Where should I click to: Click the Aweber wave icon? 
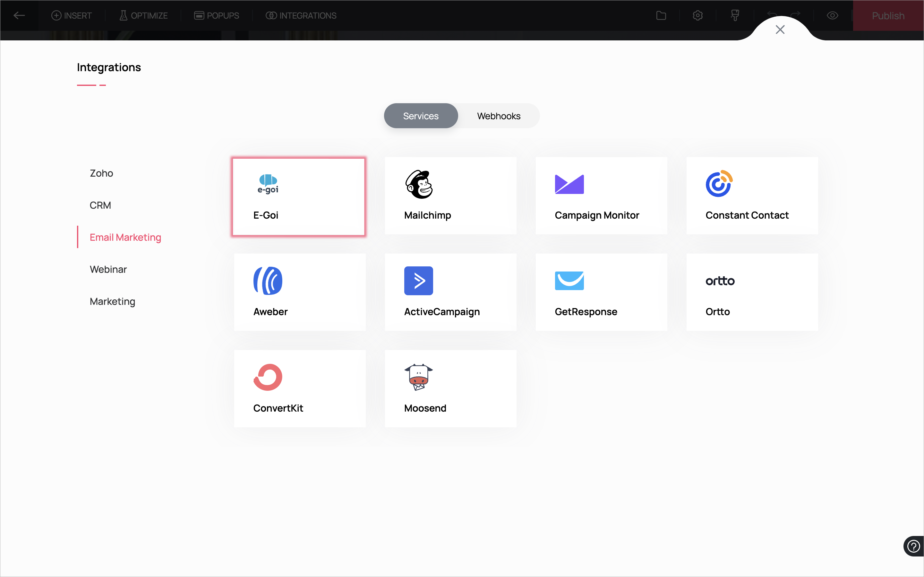click(268, 280)
